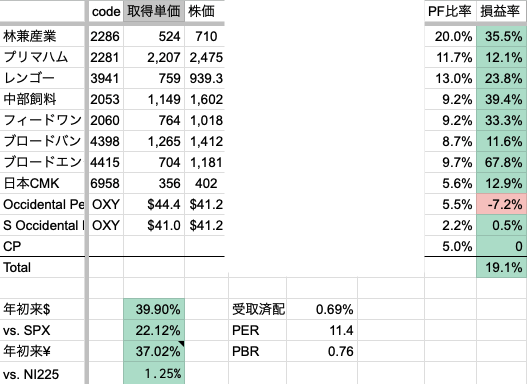Select the 0.69% value cell
Viewport: 527px width, 384px height.
[322, 309]
